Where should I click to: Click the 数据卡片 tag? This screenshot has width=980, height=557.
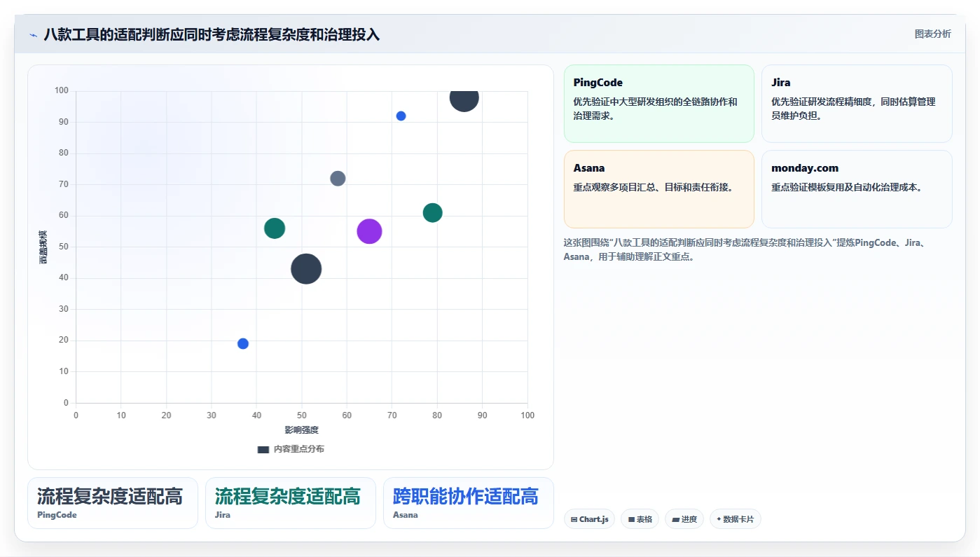tap(735, 519)
